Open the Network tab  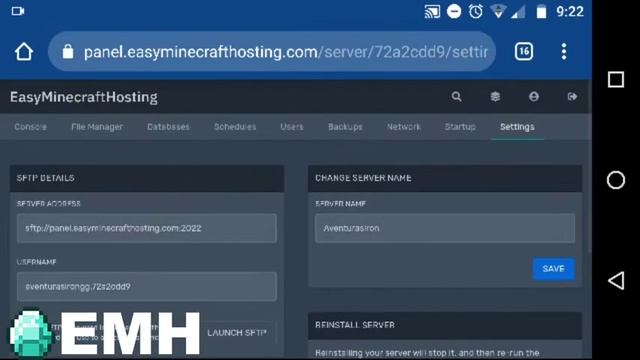tap(404, 127)
